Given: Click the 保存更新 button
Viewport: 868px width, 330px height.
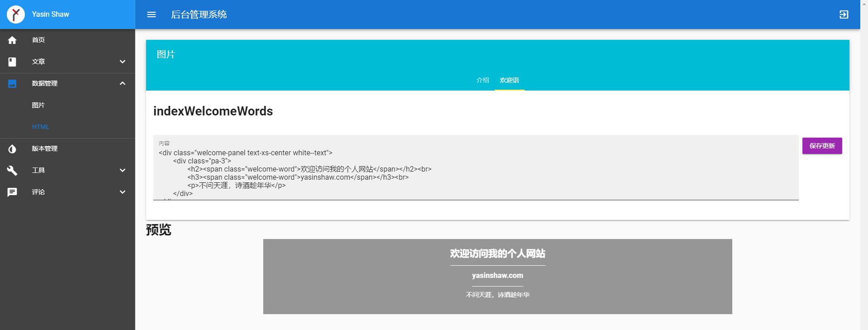Looking at the screenshot, I should coord(822,146).
